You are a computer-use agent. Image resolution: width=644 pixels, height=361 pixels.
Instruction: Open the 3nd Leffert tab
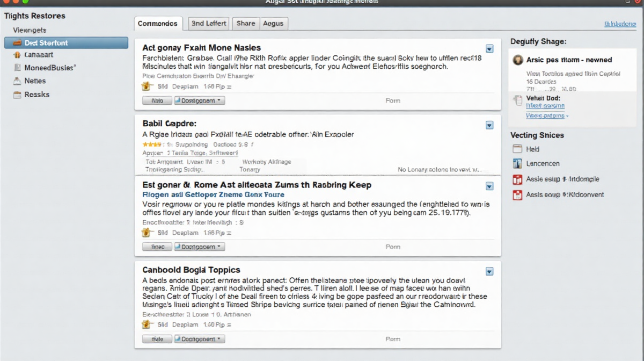pos(209,23)
